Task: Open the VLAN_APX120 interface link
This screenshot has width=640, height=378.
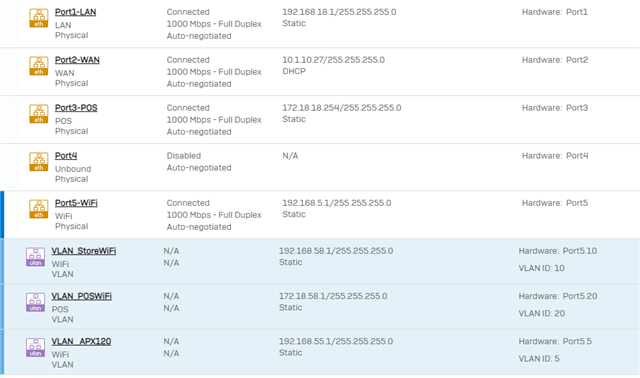Action: (81, 341)
